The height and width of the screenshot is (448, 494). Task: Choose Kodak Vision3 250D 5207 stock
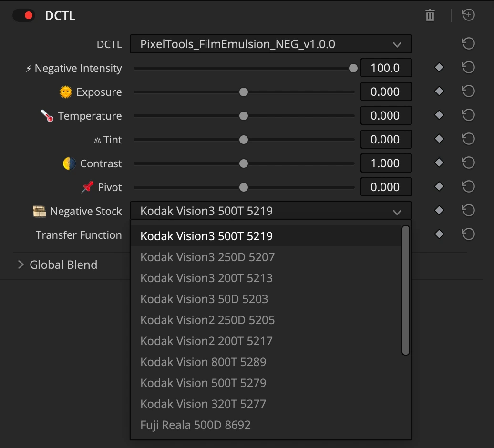point(266,257)
